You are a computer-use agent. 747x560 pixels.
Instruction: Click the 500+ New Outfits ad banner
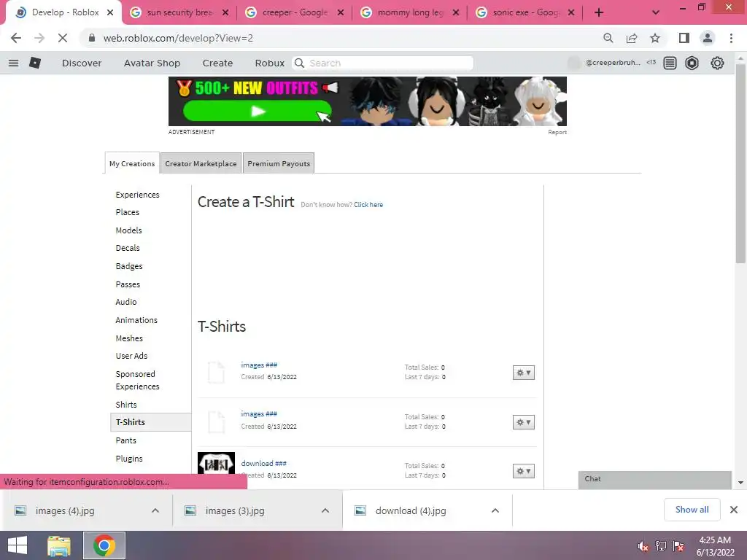(368, 101)
